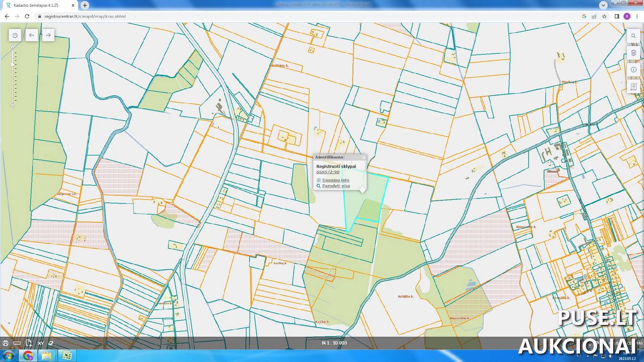Viewport: 644px width, 362px height.
Task: Select the measure ruler tool
Action: pos(17,343)
